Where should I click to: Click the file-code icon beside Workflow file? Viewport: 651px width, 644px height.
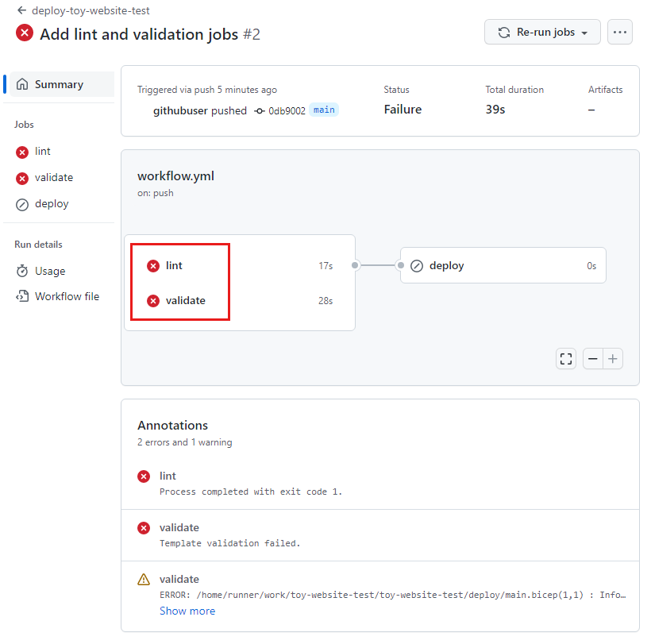pos(22,296)
